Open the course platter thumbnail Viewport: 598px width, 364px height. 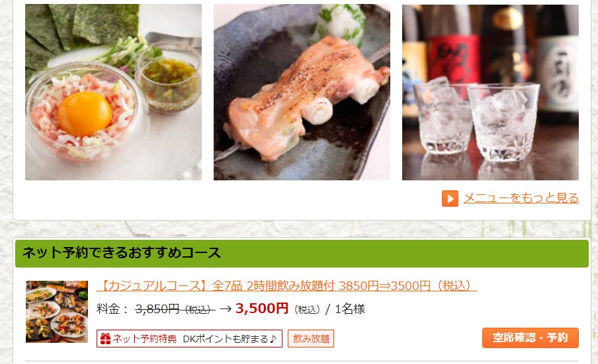(x=57, y=312)
